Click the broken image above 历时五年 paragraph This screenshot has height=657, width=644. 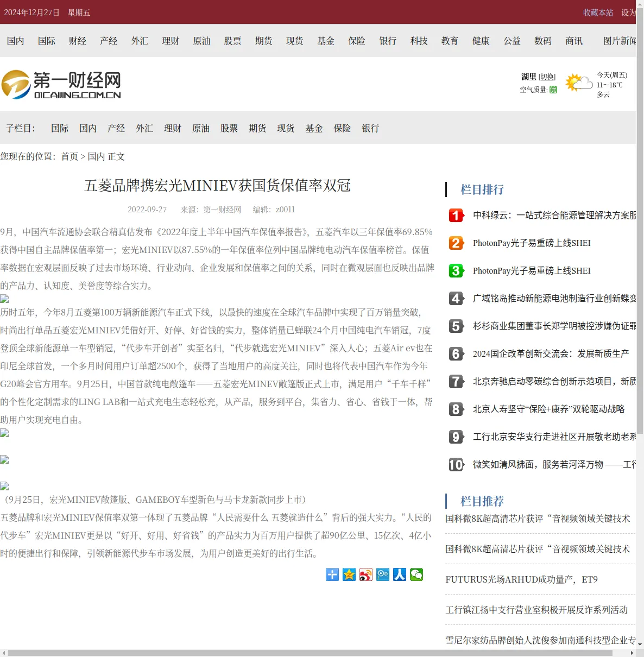pyautogui.click(x=4, y=299)
